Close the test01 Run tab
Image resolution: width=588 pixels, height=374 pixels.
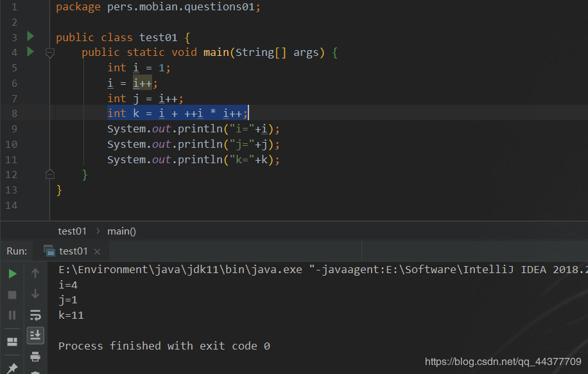98,251
